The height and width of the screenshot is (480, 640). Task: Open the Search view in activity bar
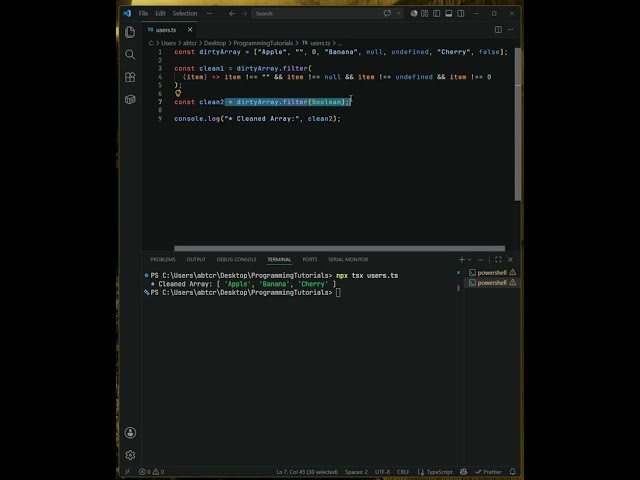click(x=130, y=55)
